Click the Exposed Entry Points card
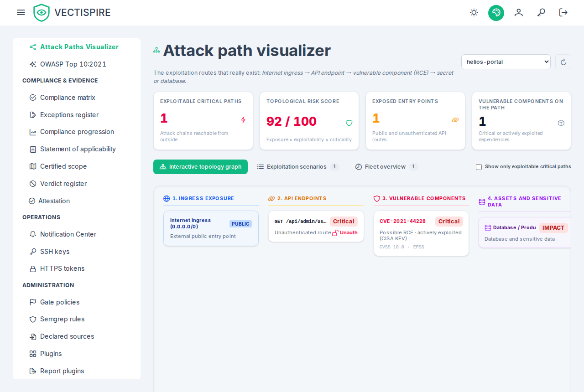This screenshot has height=392, width=584. [415, 121]
